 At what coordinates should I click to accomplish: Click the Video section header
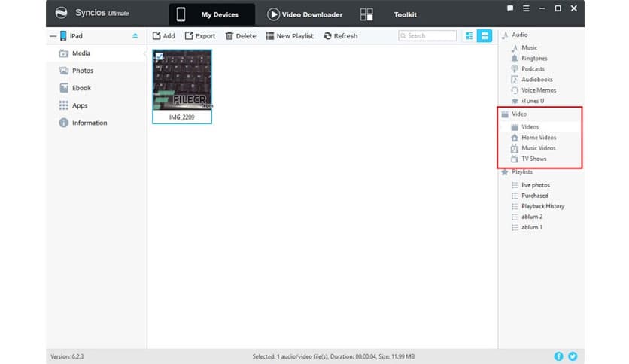pyautogui.click(x=518, y=114)
